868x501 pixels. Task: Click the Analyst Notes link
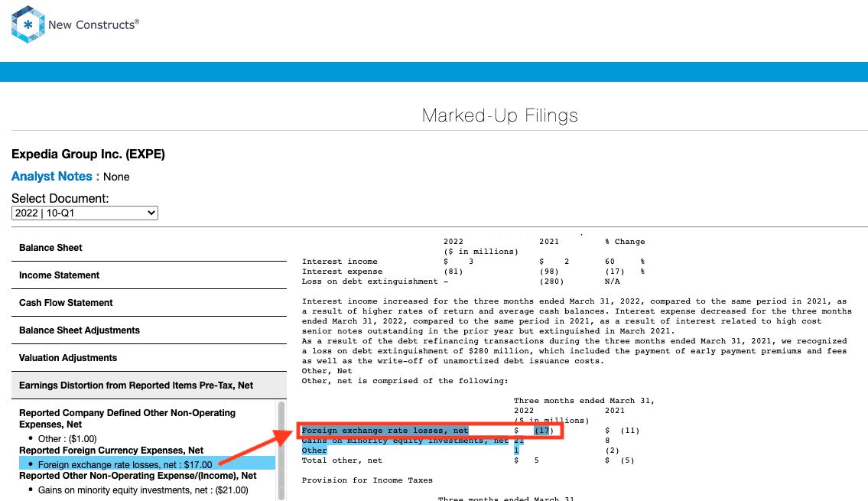pyautogui.click(x=51, y=176)
